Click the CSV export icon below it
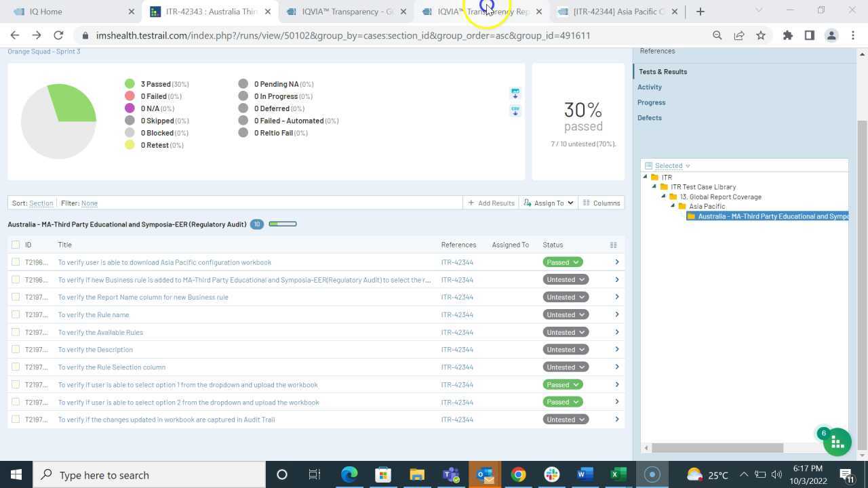 click(515, 110)
